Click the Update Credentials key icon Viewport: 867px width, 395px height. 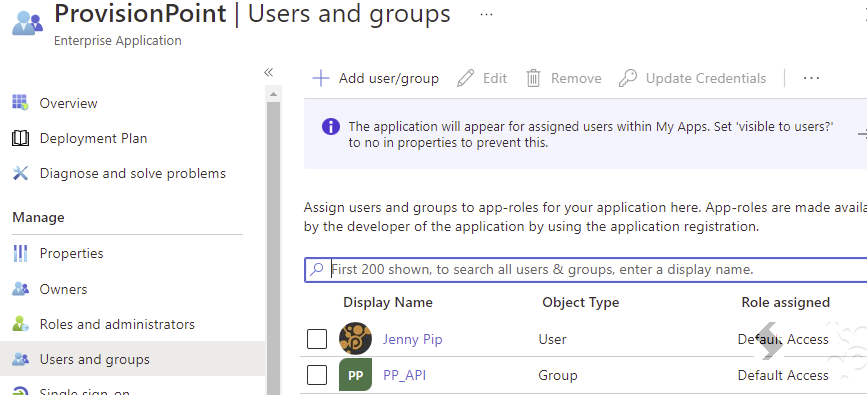click(x=628, y=78)
